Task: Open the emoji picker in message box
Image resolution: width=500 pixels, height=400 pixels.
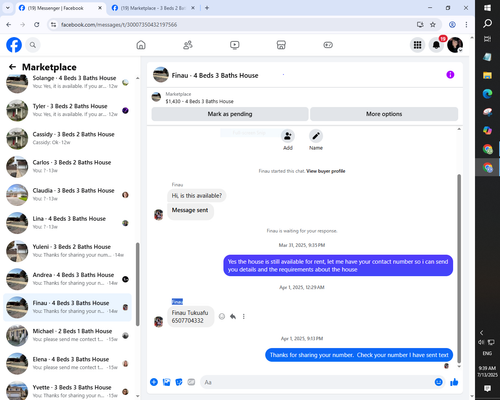Action: coord(439,382)
